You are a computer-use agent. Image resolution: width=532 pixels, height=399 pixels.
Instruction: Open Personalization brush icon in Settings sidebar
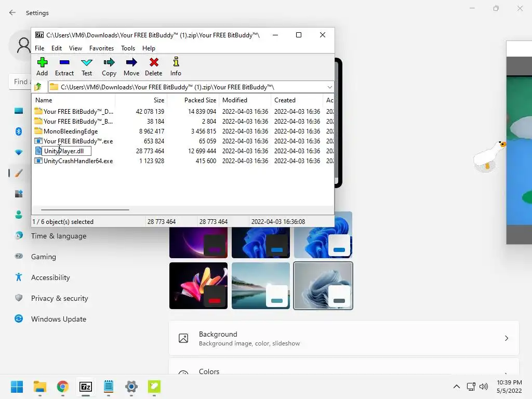pyautogui.click(x=19, y=173)
